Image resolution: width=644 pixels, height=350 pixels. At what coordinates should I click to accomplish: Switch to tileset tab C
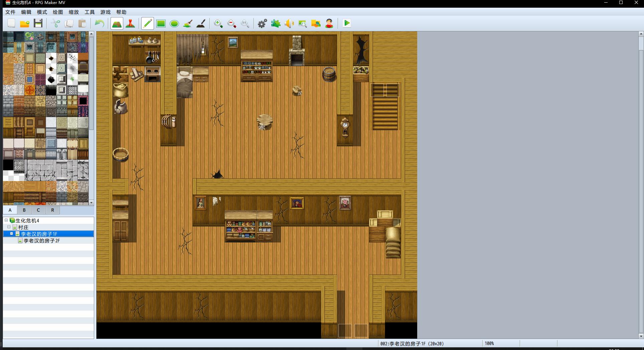[x=38, y=210]
